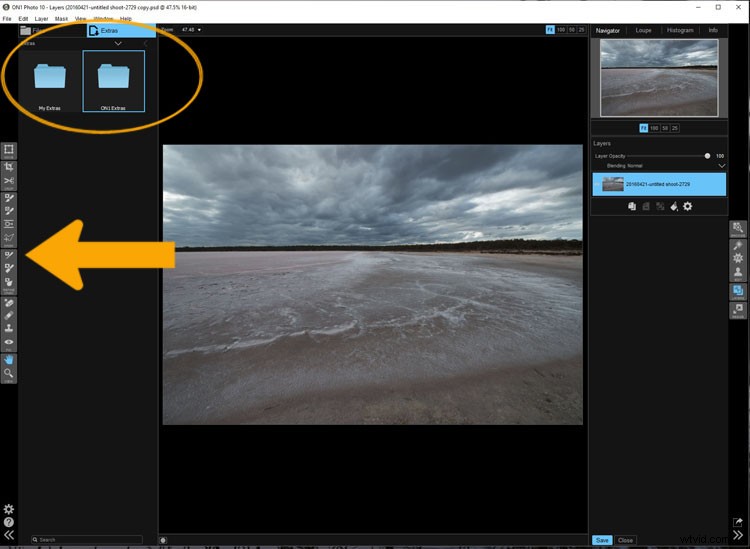Open the File menu
The image size is (750, 549).
tap(7, 19)
